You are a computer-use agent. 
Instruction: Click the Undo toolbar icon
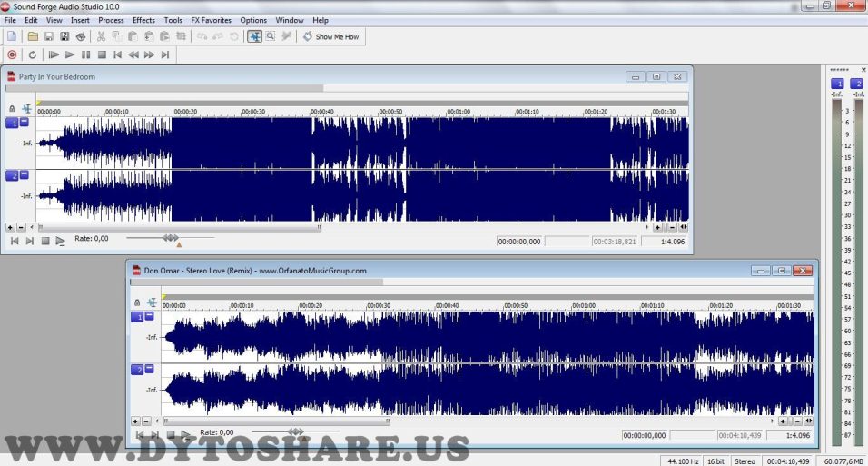(x=202, y=36)
